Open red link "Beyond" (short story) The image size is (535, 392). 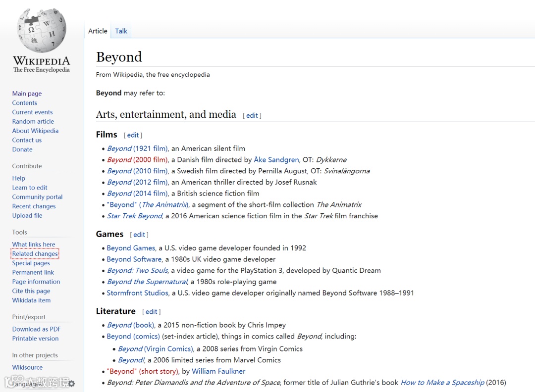point(142,372)
